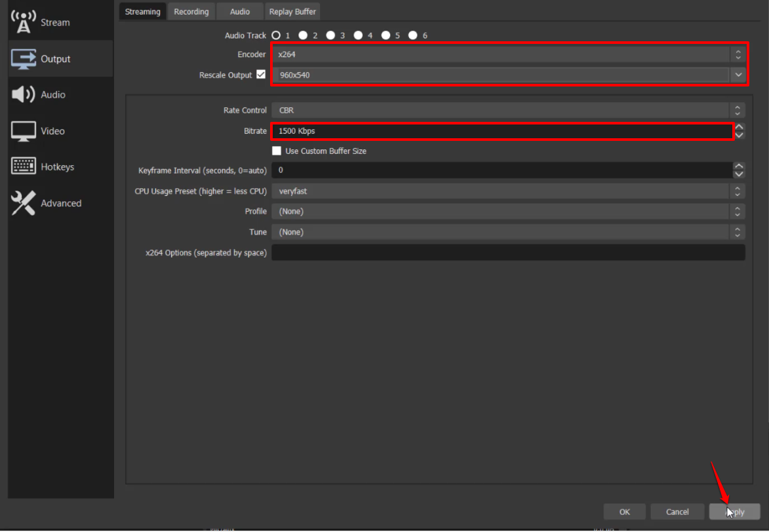
Task: Open the Video settings monitor icon
Action: click(x=24, y=131)
